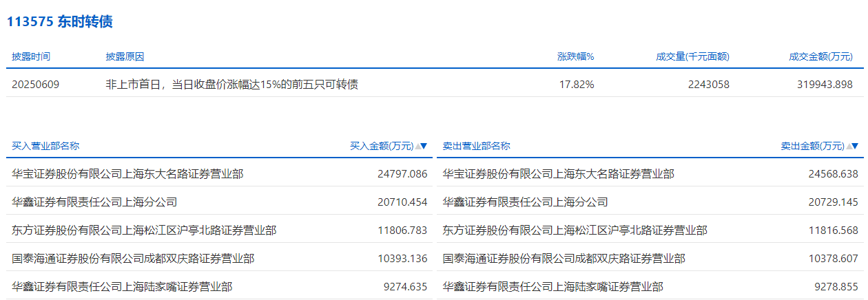Select buyer 东方证券上海松江区沪亭北路营业部

click(x=144, y=231)
